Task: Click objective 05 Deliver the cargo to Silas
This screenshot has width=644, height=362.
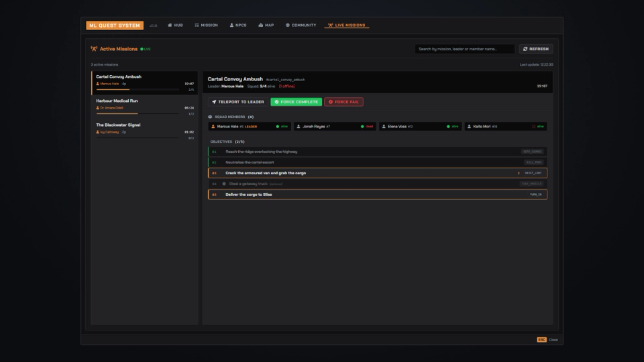Action: 378,194
